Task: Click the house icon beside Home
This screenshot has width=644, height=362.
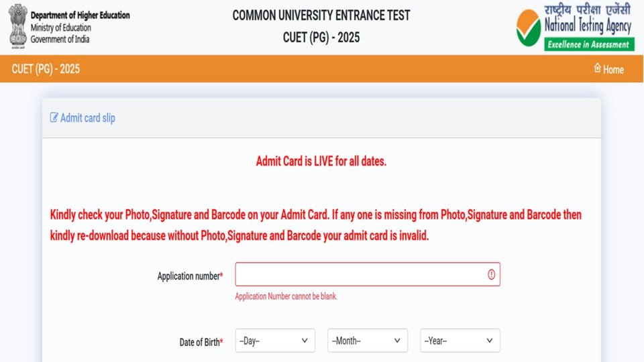Action: pyautogui.click(x=597, y=68)
